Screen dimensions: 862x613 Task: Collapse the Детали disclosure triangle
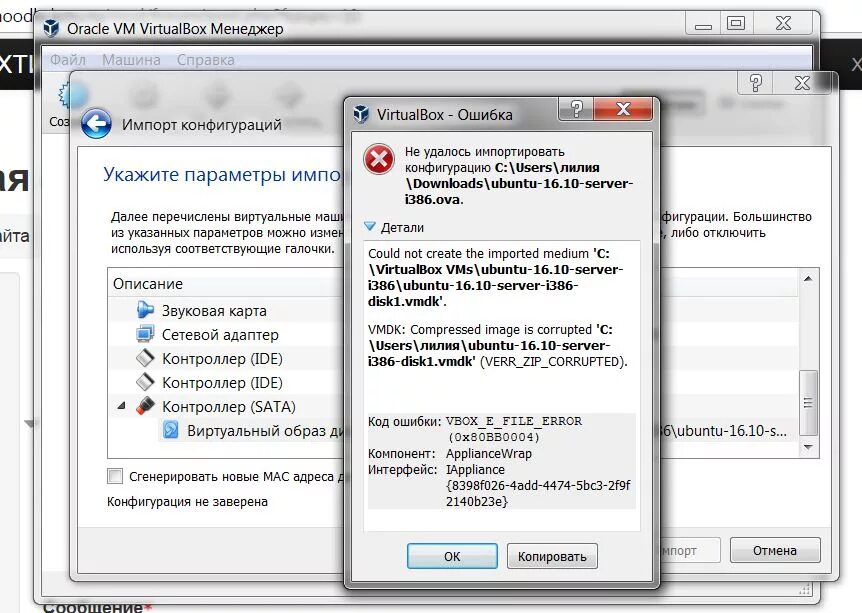(370, 227)
